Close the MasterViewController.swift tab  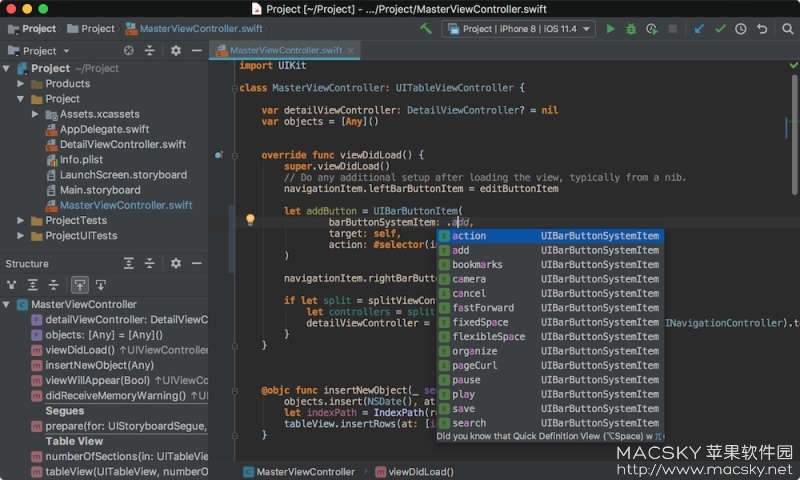(351, 50)
